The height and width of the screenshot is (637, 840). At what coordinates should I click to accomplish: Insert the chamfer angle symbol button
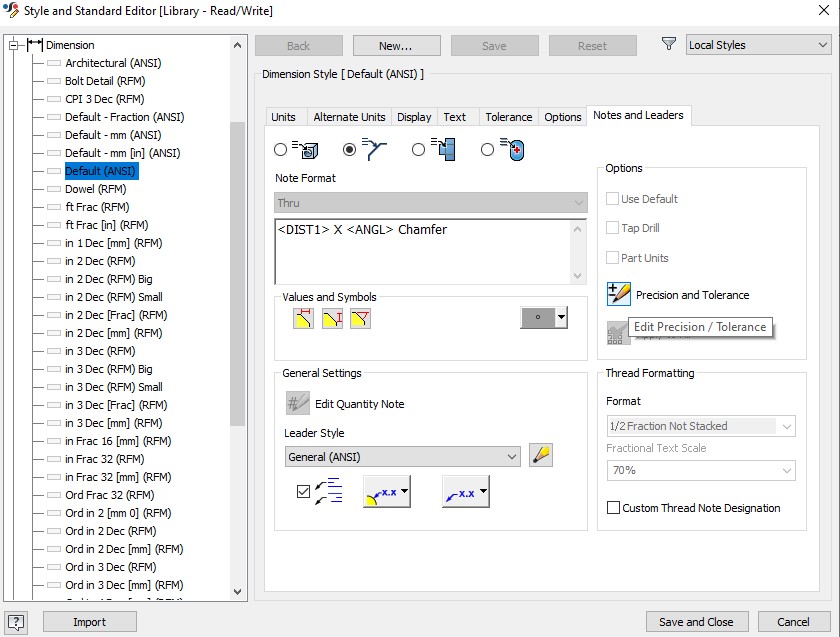point(361,319)
